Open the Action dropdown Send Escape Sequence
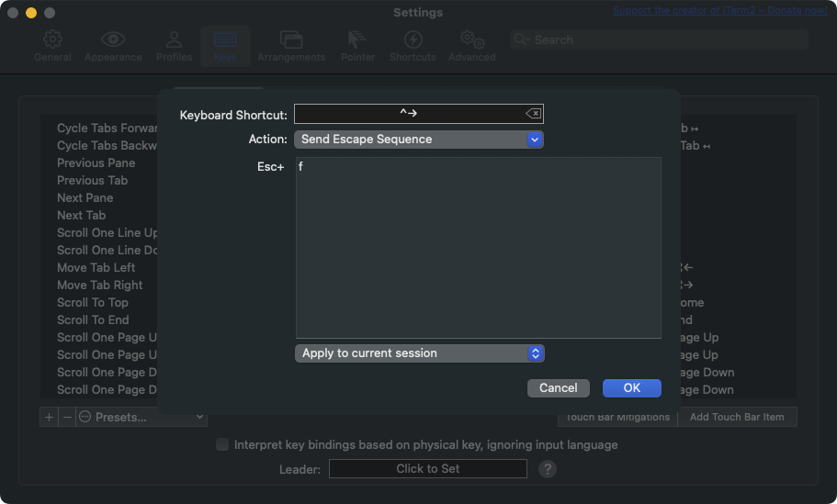This screenshot has height=504, width=837. click(x=419, y=140)
